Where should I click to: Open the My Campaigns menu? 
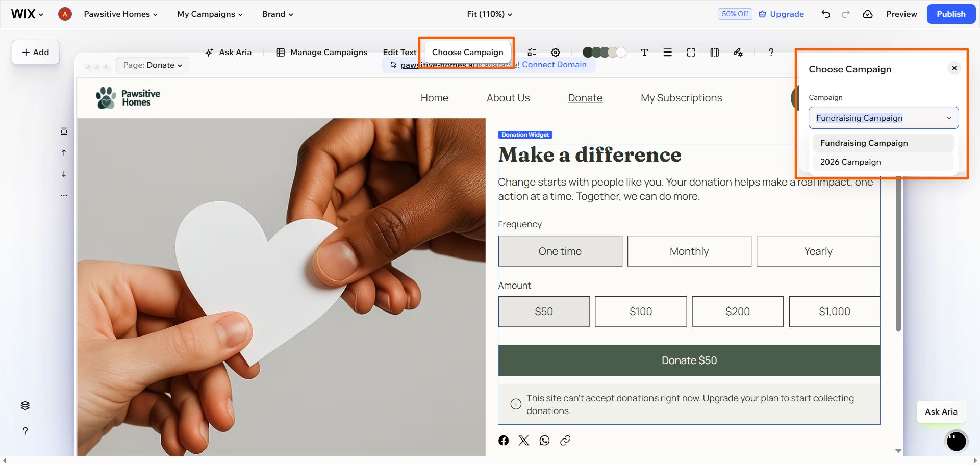(x=210, y=14)
